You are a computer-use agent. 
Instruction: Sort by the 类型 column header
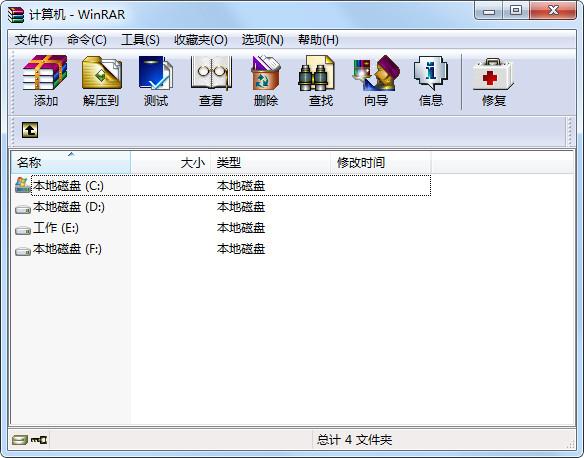click(270, 162)
